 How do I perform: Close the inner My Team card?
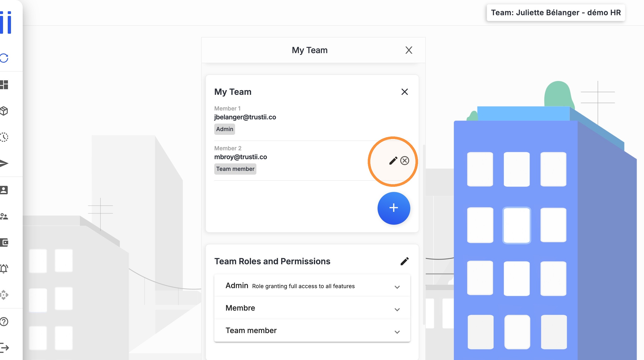point(404,92)
